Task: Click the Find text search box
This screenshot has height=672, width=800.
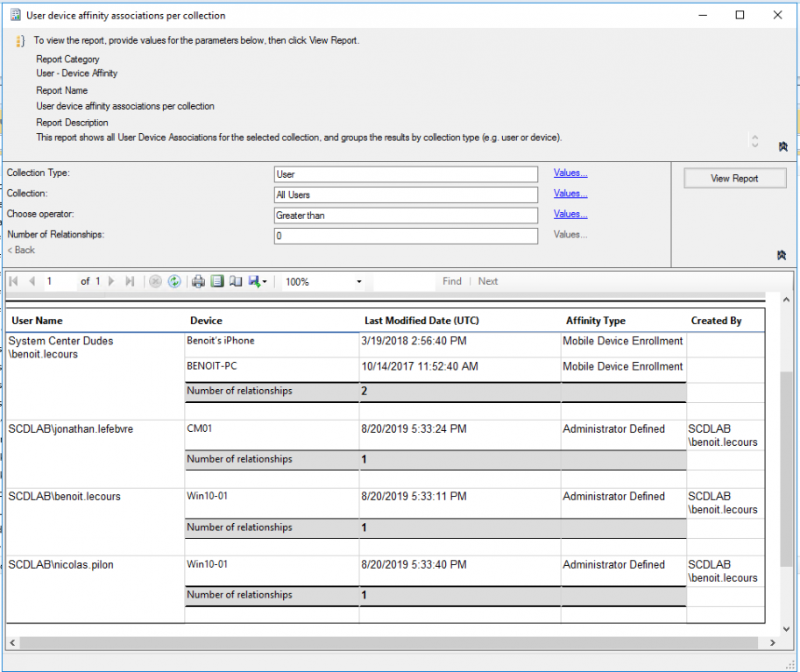Action: tap(404, 281)
